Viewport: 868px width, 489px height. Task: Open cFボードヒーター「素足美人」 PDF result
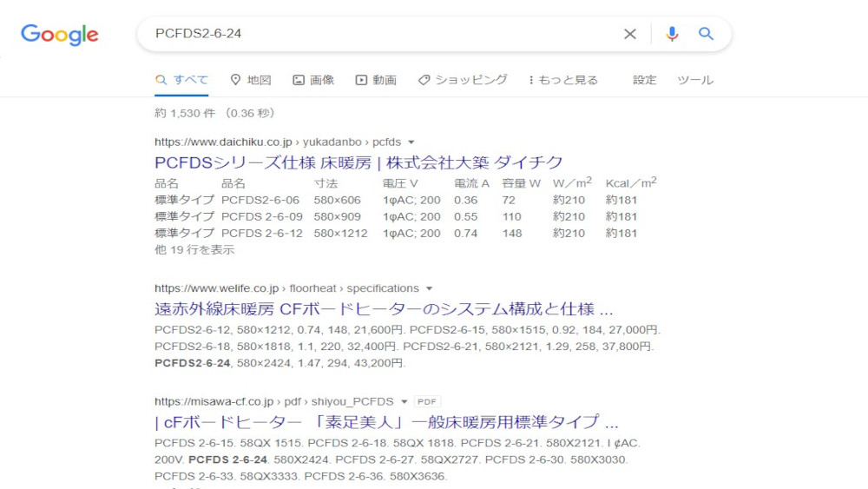point(386,422)
